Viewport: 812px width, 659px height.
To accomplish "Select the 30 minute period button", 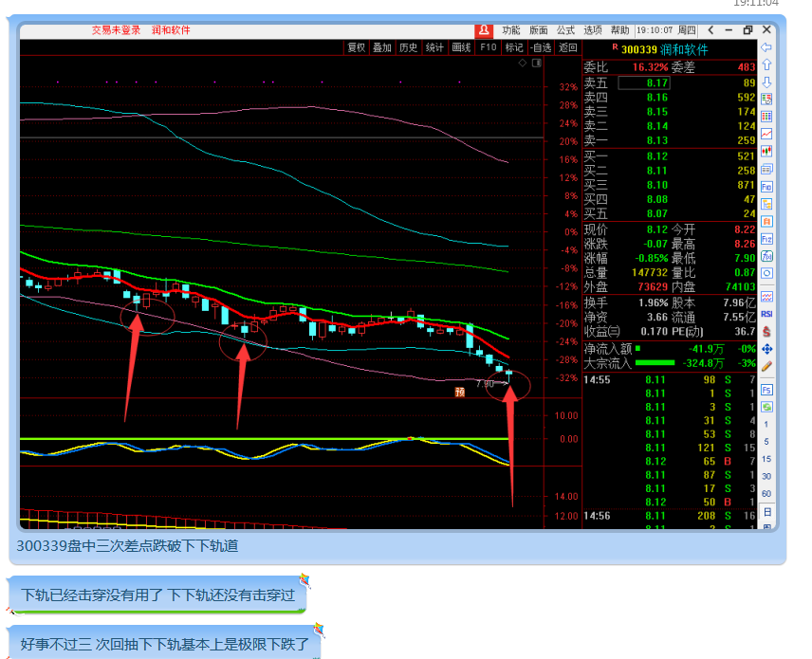I will click(x=766, y=476).
